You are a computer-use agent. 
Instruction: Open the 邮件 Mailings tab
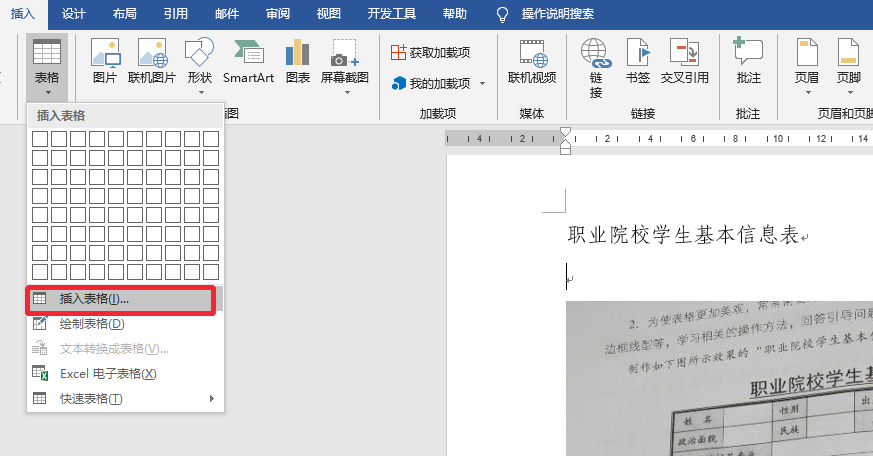click(227, 14)
